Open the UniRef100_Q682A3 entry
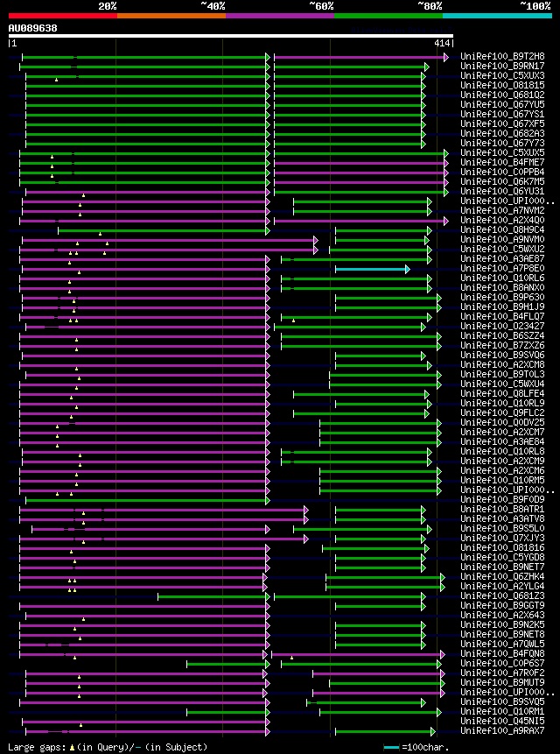Screen dimensions: 560x754 coord(502,133)
